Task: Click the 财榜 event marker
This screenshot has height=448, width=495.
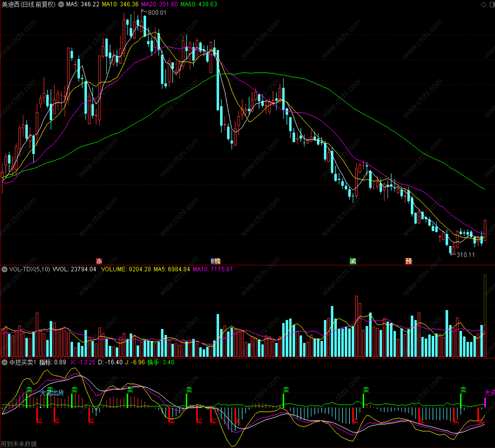Action: [215, 261]
